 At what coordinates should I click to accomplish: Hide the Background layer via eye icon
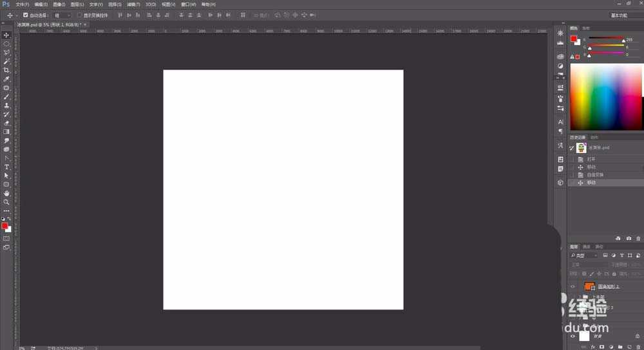(573, 336)
